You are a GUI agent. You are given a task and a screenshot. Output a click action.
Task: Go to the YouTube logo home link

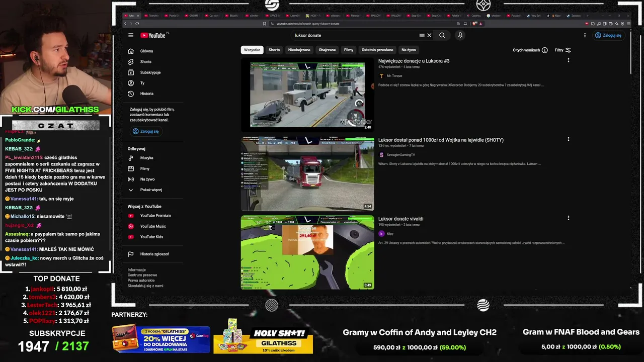(153, 35)
